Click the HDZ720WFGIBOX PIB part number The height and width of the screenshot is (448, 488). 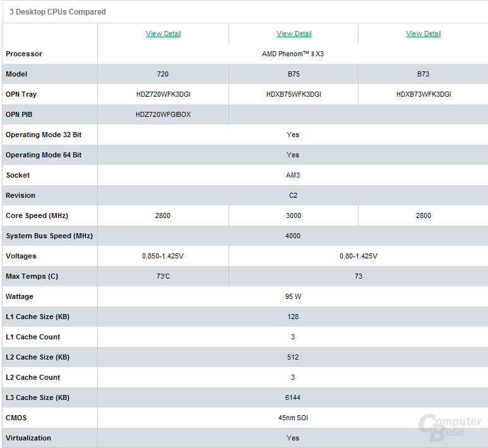click(163, 114)
